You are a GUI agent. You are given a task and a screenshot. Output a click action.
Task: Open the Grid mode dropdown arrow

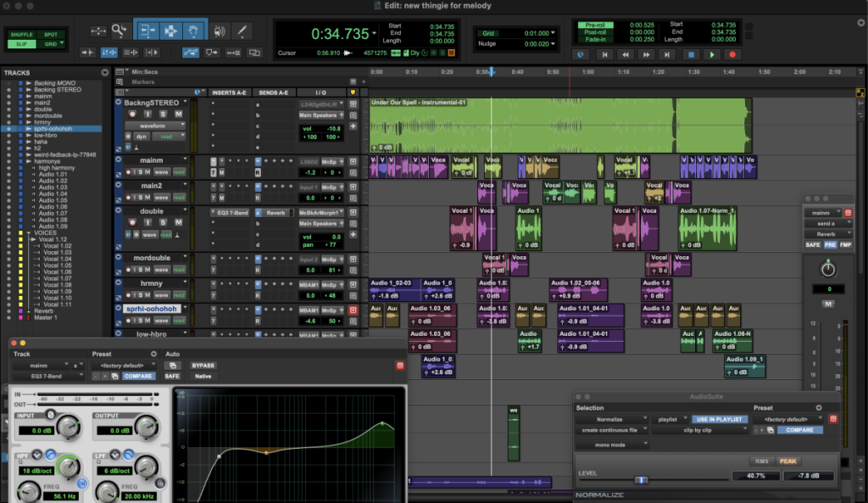[x=62, y=43]
